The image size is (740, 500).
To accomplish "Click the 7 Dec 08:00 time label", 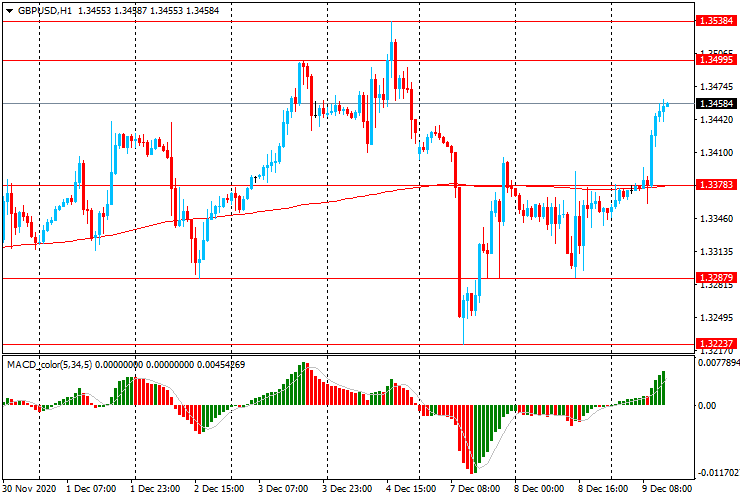I will tap(475, 488).
